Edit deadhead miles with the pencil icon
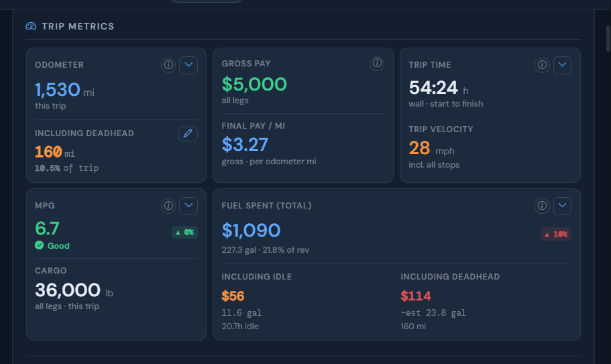Image resolution: width=611 pixels, height=364 pixels. [x=188, y=133]
